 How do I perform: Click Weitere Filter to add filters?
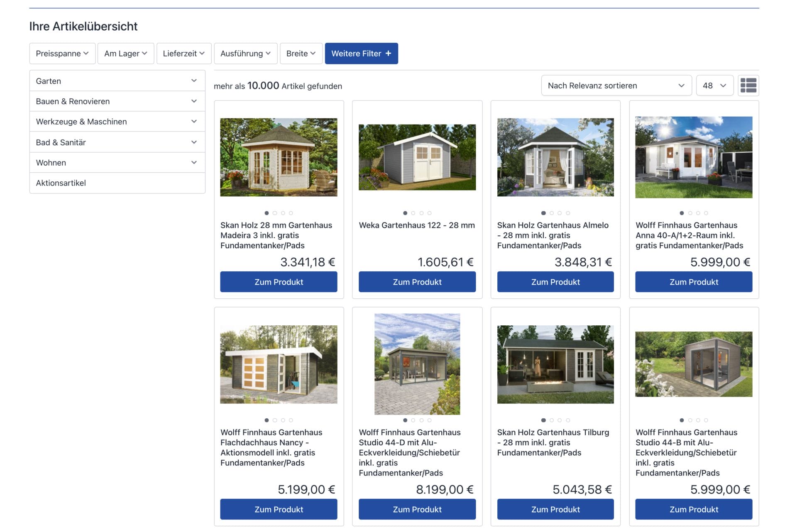(x=361, y=53)
